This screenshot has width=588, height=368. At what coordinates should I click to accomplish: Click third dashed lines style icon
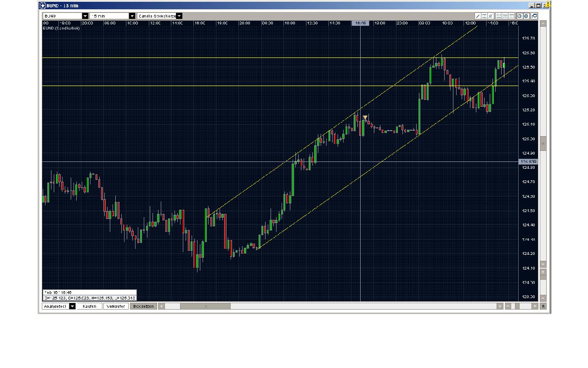(511, 16)
